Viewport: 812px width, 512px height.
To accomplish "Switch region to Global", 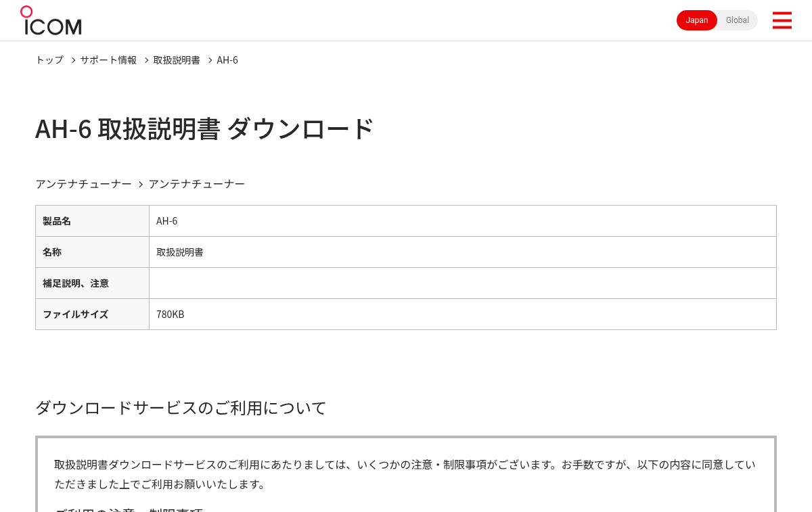I will tap(738, 20).
